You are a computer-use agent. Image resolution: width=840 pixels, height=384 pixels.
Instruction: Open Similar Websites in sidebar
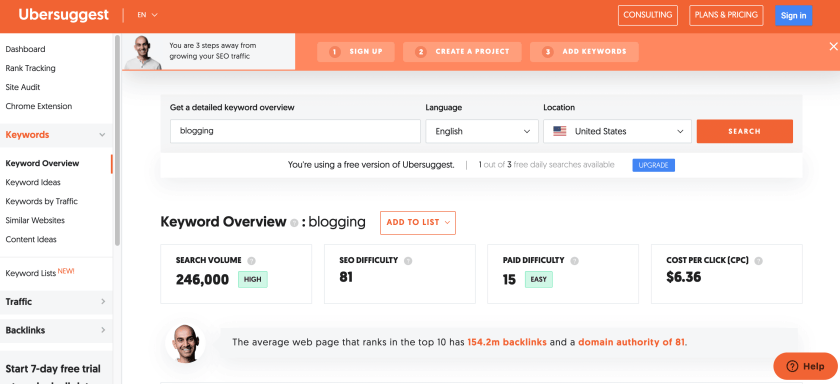pos(35,220)
